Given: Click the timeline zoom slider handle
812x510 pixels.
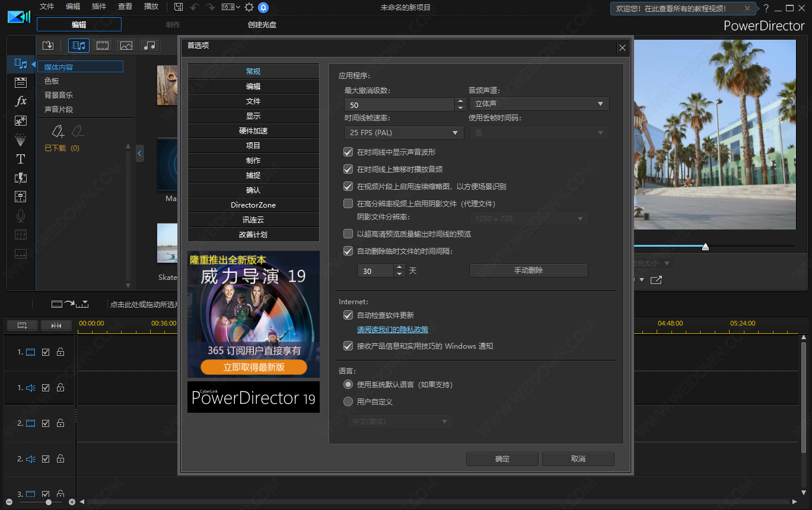Looking at the screenshot, I should click(x=49, y=502).
